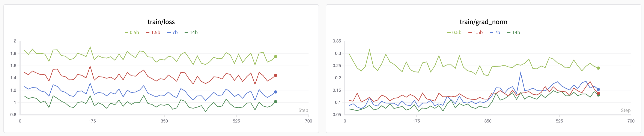Toggle the 0.5b series in train/loss legend

(132, 33)
